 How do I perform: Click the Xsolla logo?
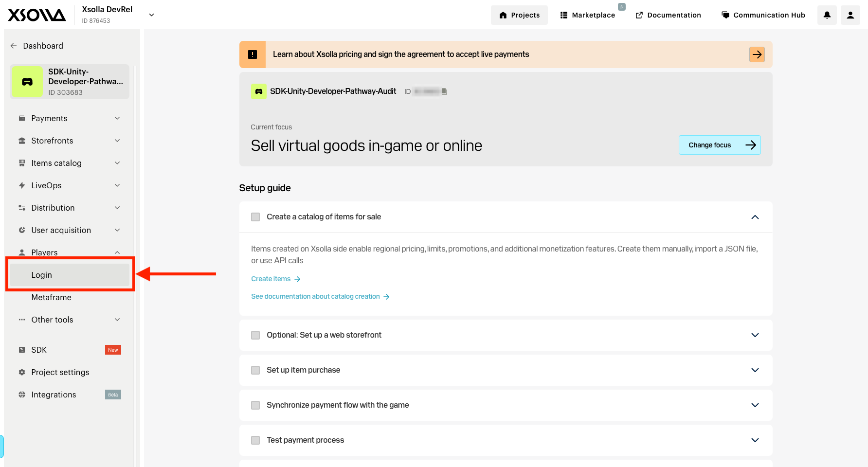pos(37,15)
